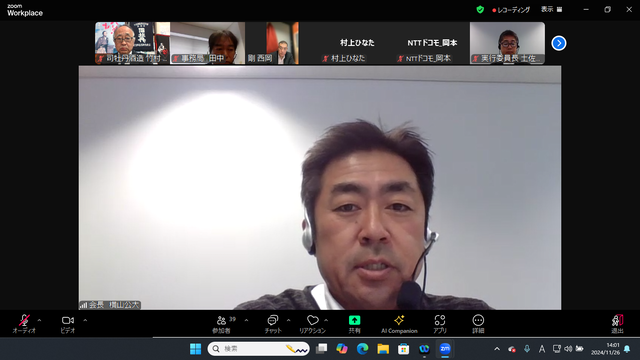Open the 表示 view menu
The image size is (640, 360).
551,9
